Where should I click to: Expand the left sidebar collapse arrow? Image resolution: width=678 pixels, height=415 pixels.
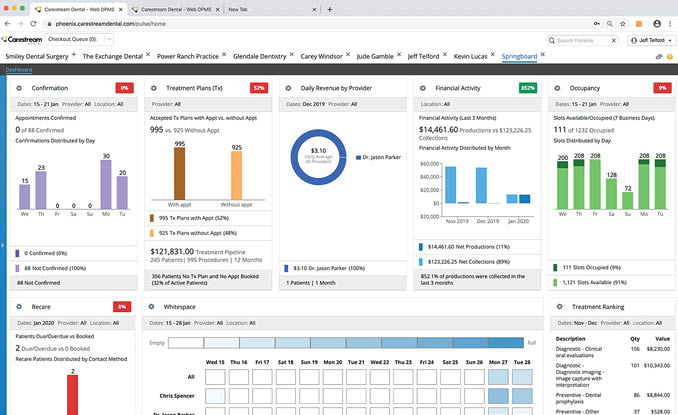point(3,243)
